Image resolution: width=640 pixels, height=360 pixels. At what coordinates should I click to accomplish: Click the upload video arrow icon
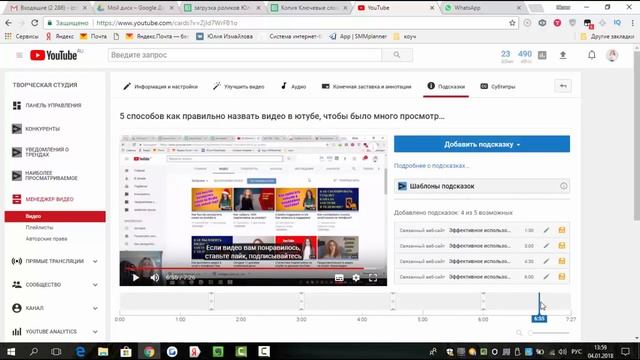pyautogui.click(x=563, y=55)
